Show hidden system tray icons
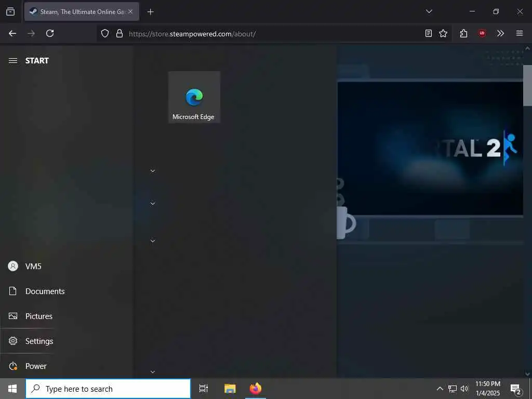 (x=440, y=389)
